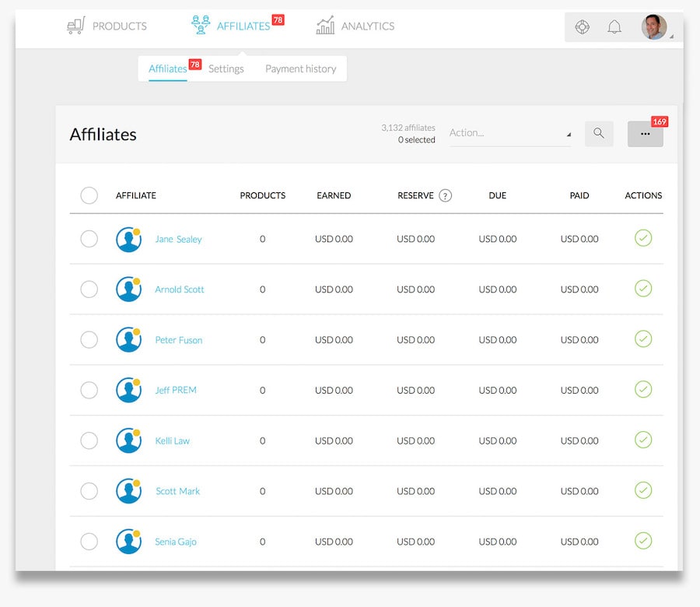This screenshot has width=700, height=607.
Task: Toggle the select-all affiliates checkbox
Action: [89, 195]
